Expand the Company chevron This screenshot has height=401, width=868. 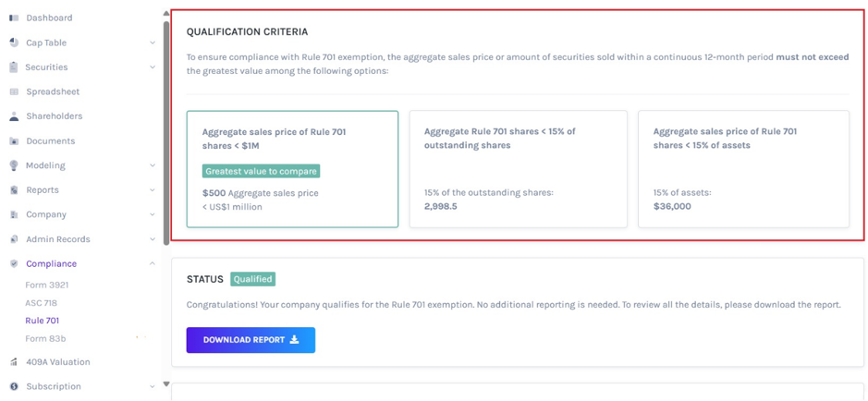pos(153,214)
